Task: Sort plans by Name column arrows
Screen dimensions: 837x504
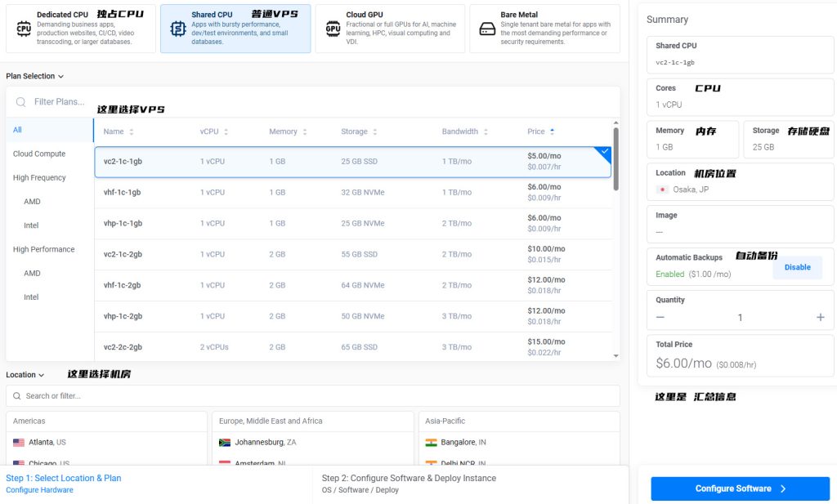Action: pyautogui.click(x=132, y=132)
